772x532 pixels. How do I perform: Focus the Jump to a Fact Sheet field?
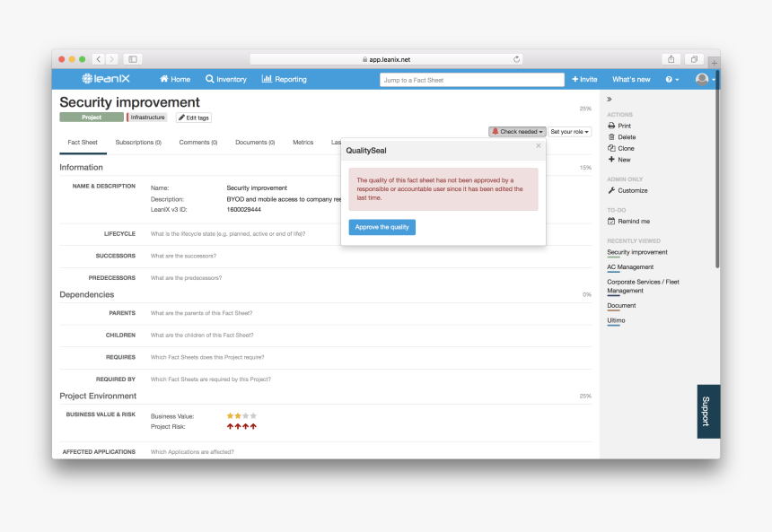(x=471, y=80)
